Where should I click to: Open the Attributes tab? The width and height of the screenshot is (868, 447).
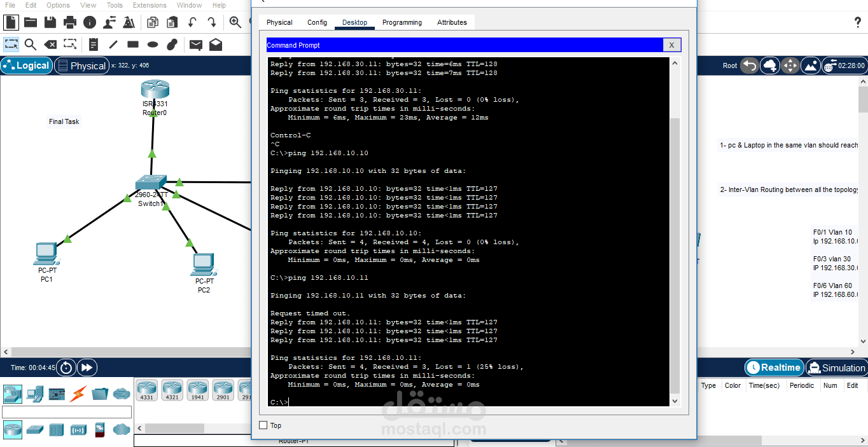pos(452,22)
